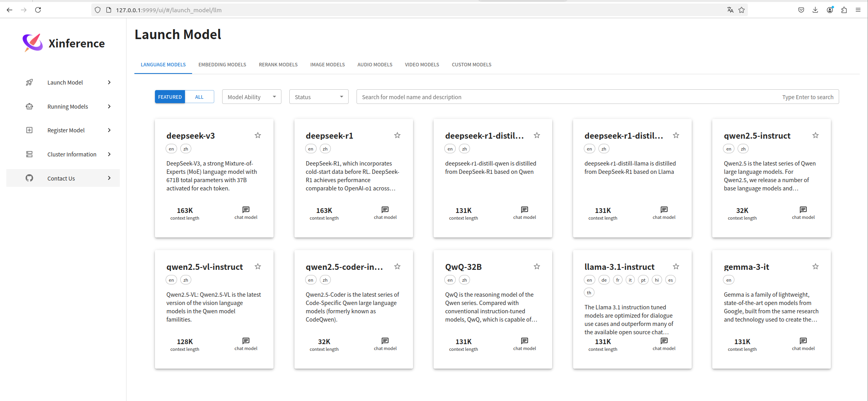Viewport: 868px width, 401px height.
Task: Favorite the deepseek-r1 model with its star
Action: pyautogui.click(x=397, y=135)
